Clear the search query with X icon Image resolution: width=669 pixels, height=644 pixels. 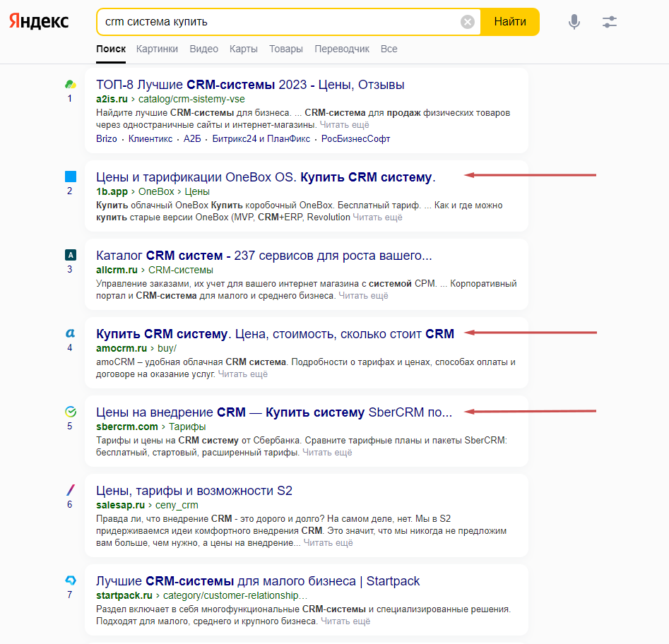pyautogui.click(x=468, y=22)
